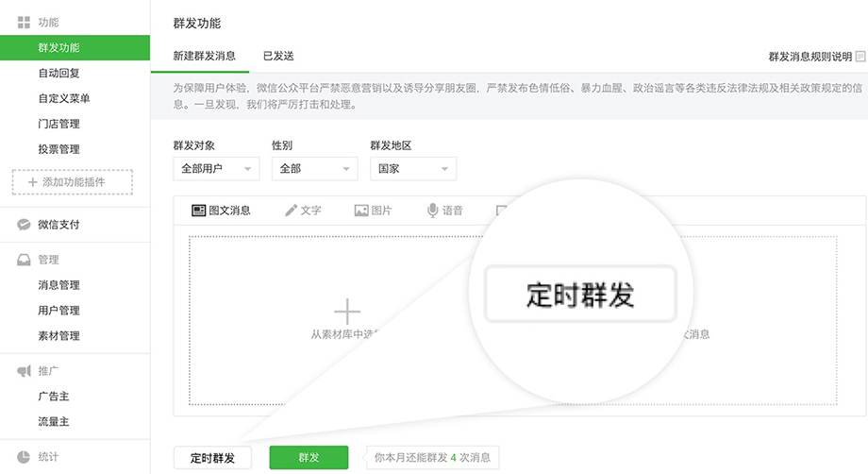
Task: Switch to the 已发送 tab
Action: (278, 56)
